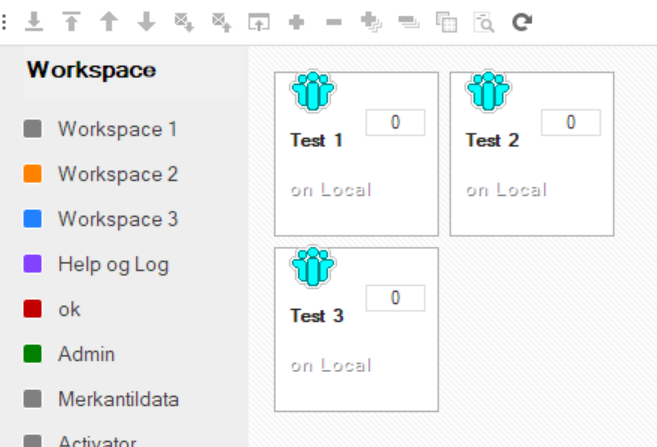Click the plain up arrow toolbar icon
Image resolution: width=657 pixels, height=447 pixels.
coord(109,22)
